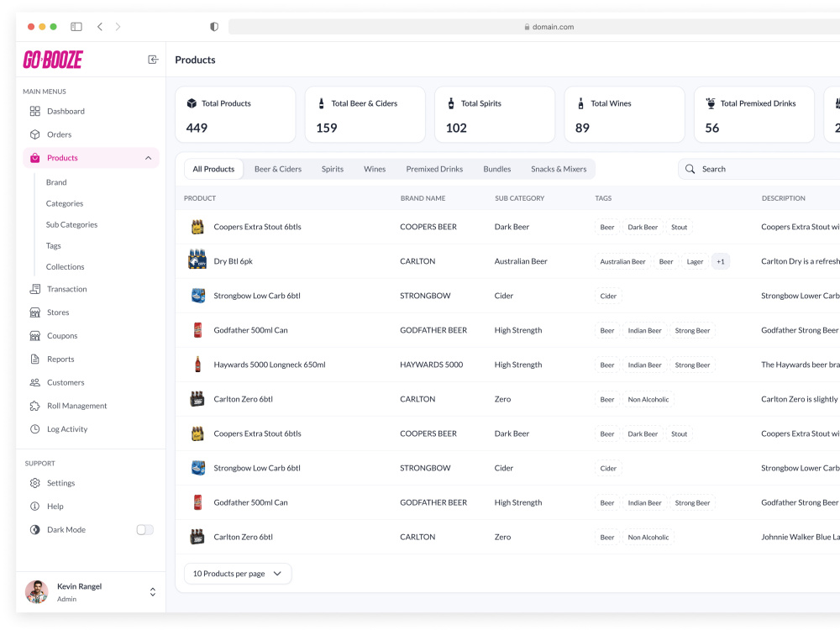This screenshot has width=840, height=630.
Task: Switch to the Snacks & Mixers tab
Action: click(559, 170)
